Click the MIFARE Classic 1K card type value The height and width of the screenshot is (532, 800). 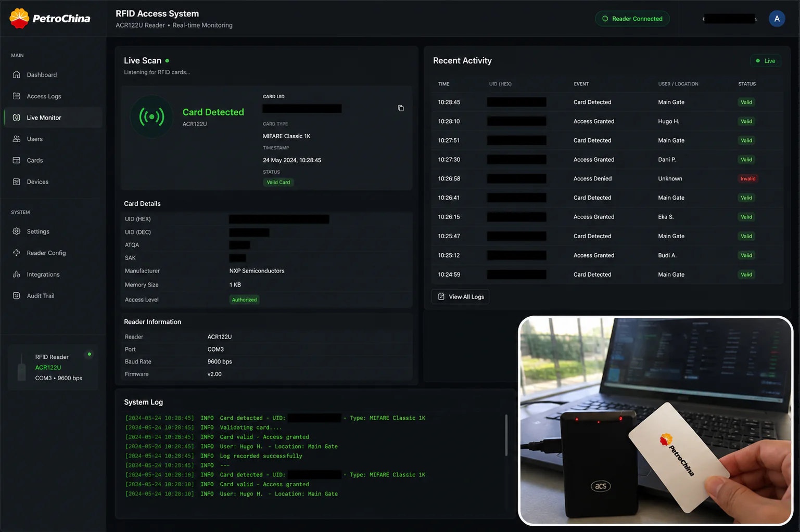click(286, 136)
